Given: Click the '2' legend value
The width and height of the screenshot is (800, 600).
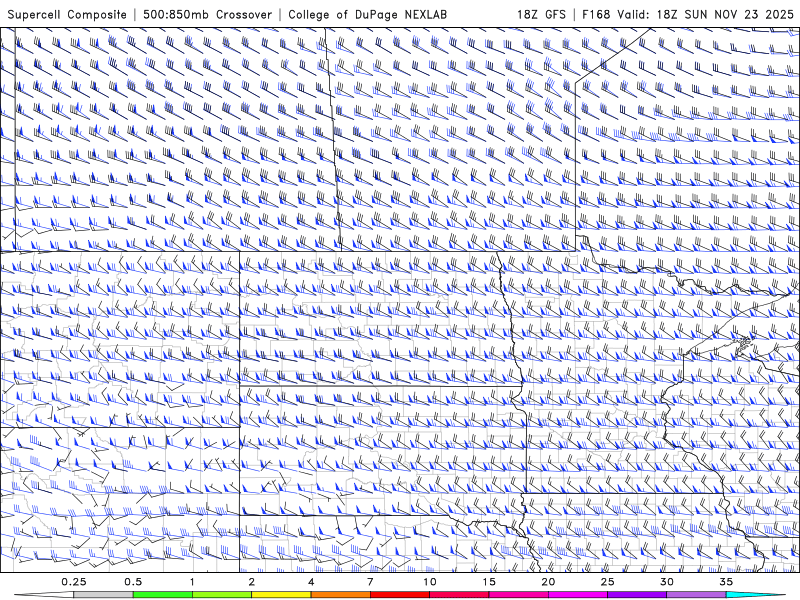Looking at the screenshot, I should [252, 582].
